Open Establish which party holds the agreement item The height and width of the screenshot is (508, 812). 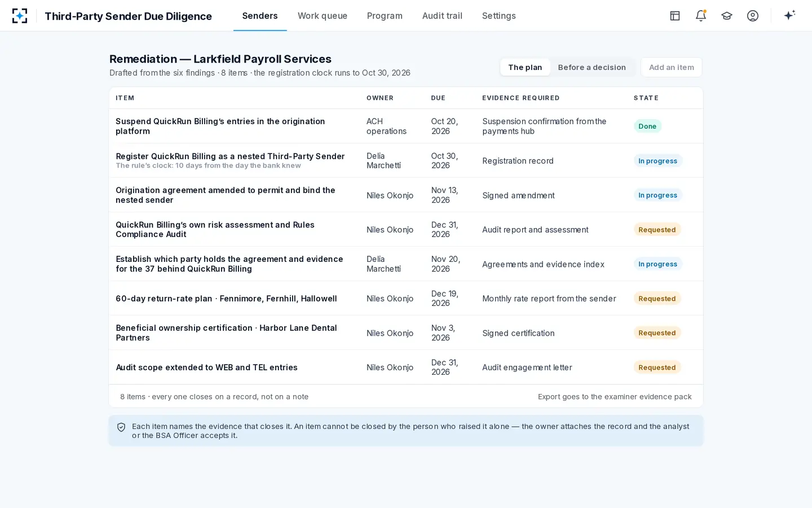pos(229,264)
